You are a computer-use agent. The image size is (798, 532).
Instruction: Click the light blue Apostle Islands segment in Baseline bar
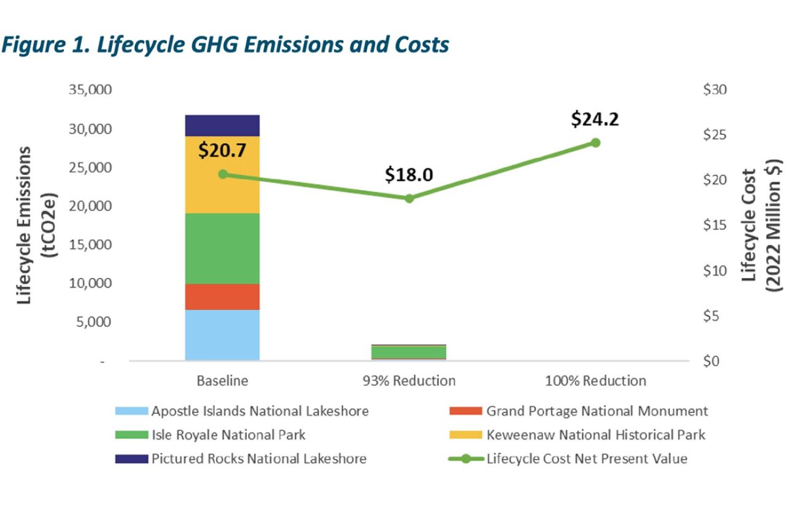[222, 335]
